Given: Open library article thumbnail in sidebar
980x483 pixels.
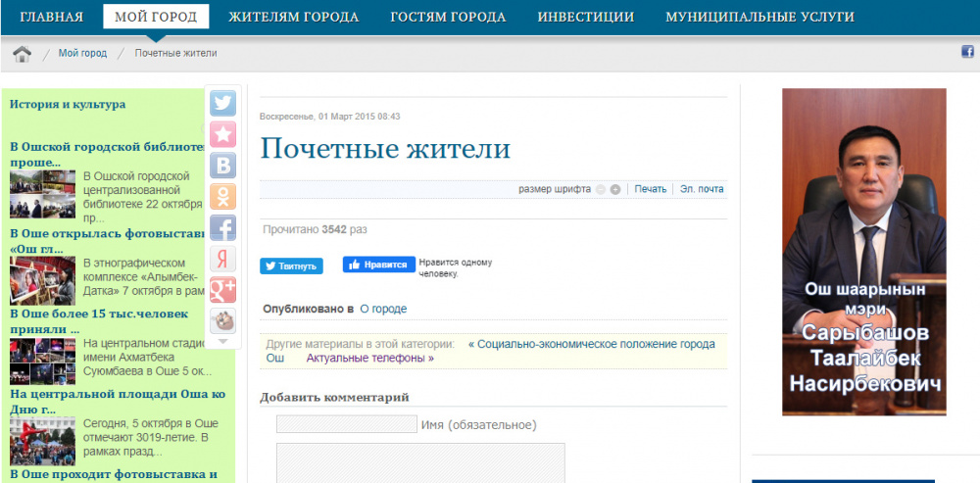Looking at the screenshot, I should pyautogui.click(x=42, y=194).
